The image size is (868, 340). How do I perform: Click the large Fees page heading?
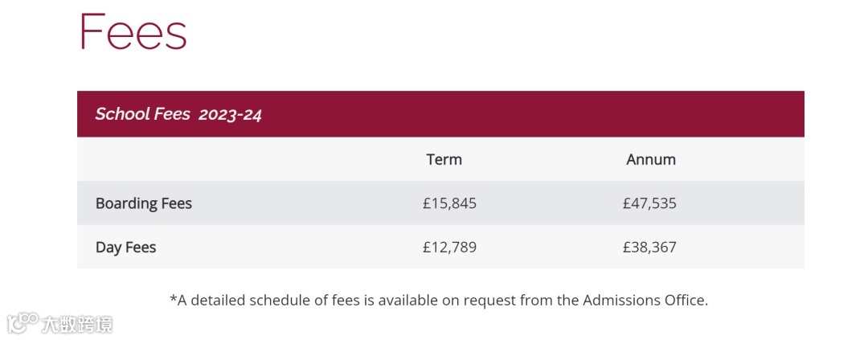pyautogui.click(x=133, y=32)
